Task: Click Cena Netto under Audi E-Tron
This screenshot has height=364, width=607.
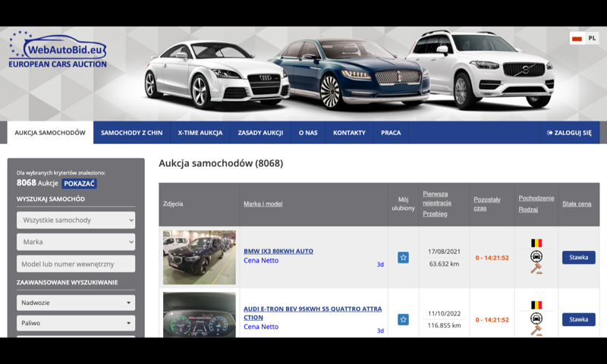Action: pyautogui.click(x=261, y=327)
